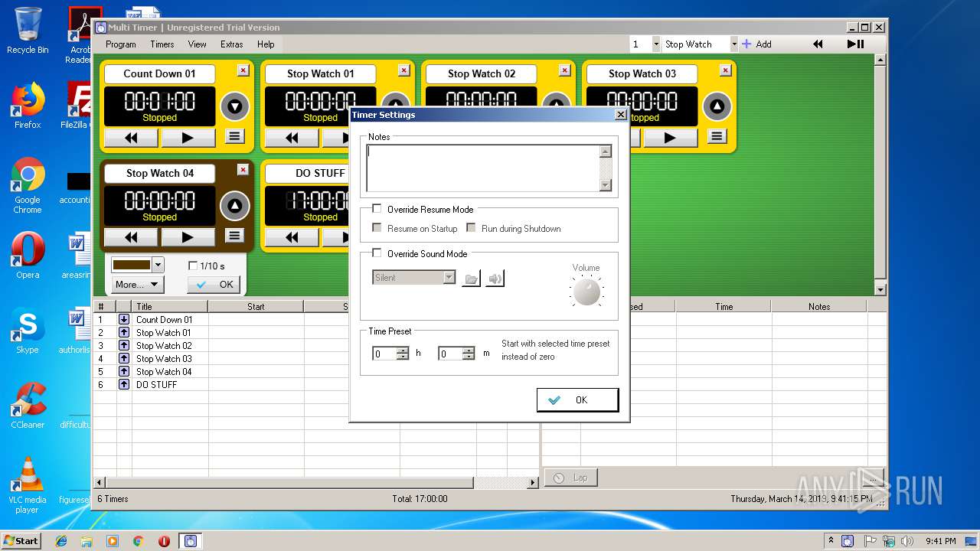Open CCleaner desktop shortcut

pyautogui.click(x=28, y=406)
